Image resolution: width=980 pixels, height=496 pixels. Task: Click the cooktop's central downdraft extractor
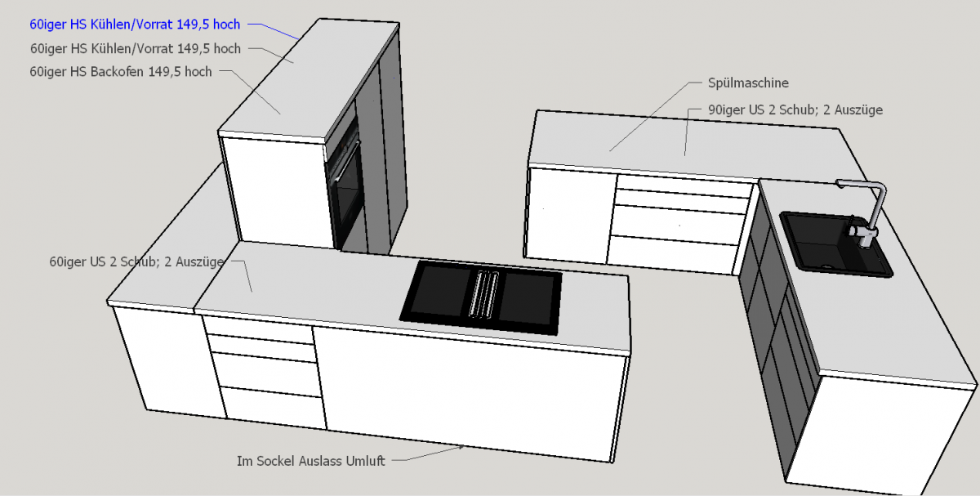pos(480,294)
